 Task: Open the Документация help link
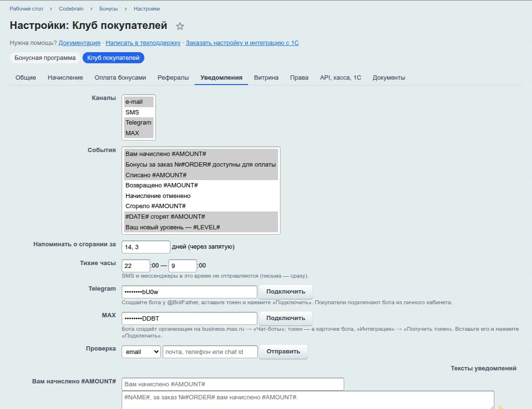[79, 43]
